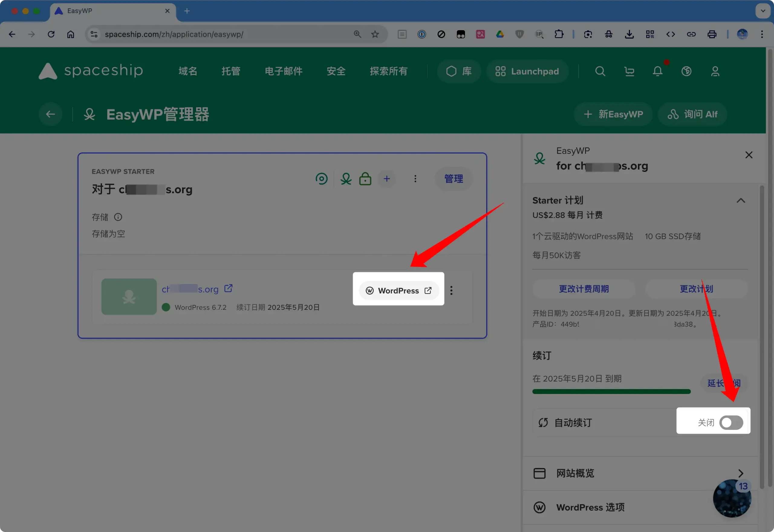Screen dimensions: 774x532
Task: Click the WordPress 6.7.2 status text
Action: click(x=200, y=307)
